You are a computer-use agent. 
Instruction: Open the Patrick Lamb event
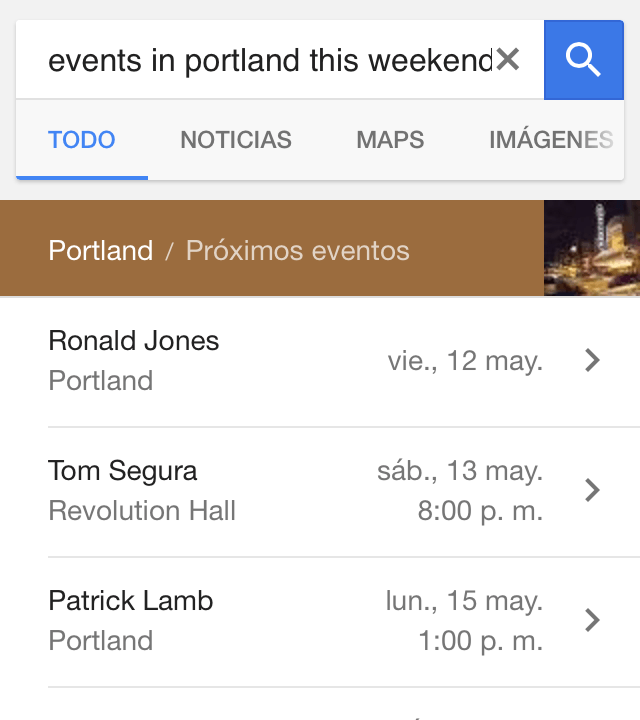(131, 601)
